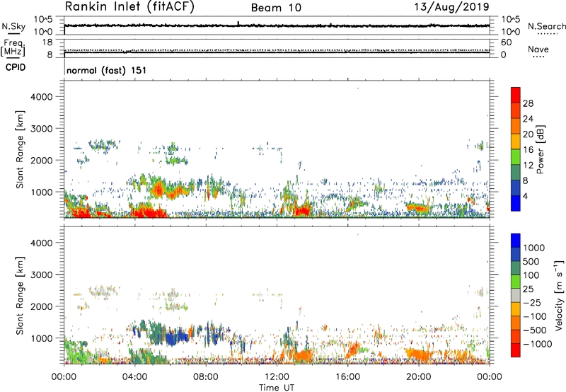The width and height of the screenshot is (566, 392).
Task: Click the blue bottom segment of Power colorbar
Action: click(516, 203)
